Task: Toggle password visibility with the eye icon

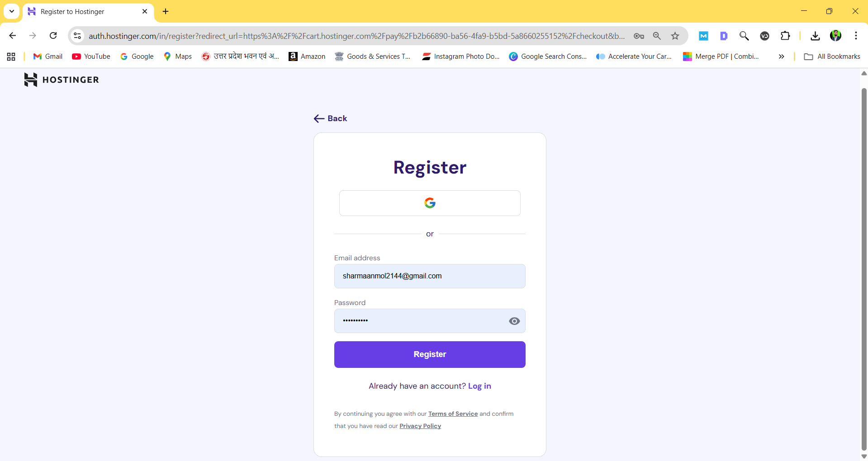Action: (x=514, y=321)
